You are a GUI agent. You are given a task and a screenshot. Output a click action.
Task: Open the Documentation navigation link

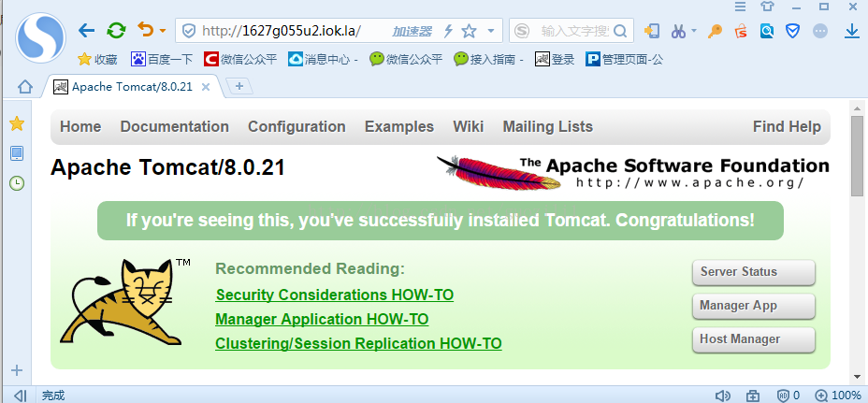click(x=174, y=127)
